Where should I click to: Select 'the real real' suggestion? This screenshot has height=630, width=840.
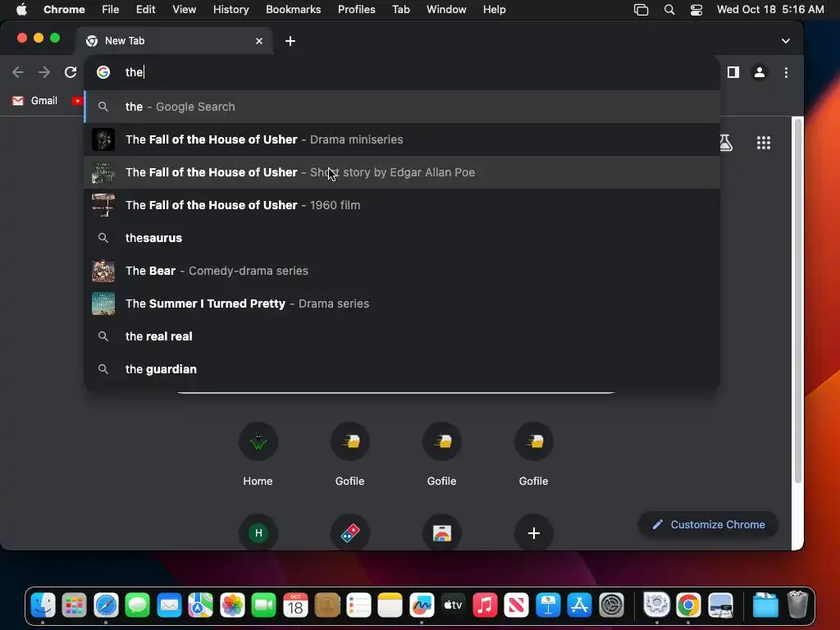click(402, 336)
